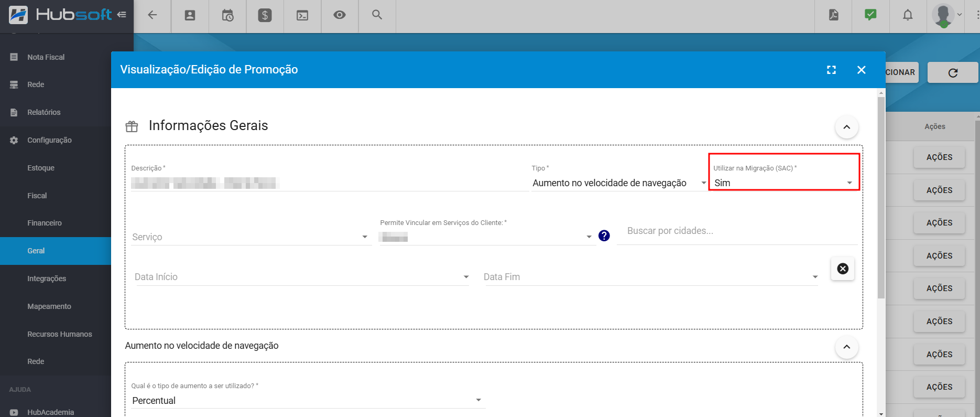Screen dimensions: 980x417
Task: Select the highlighted Geral menu item
Action: pos(56,251)
